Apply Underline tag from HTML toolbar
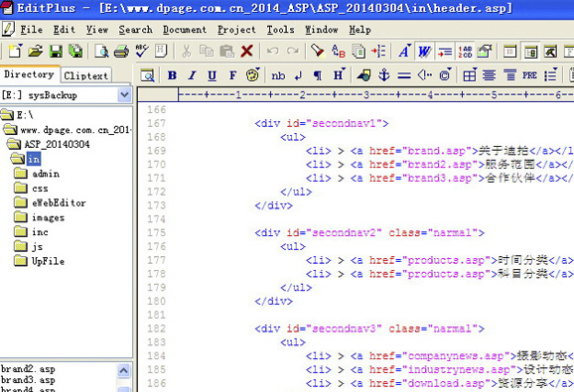This screenshot has height=392, width=574. pyautogui.click(x=212, y=75)
